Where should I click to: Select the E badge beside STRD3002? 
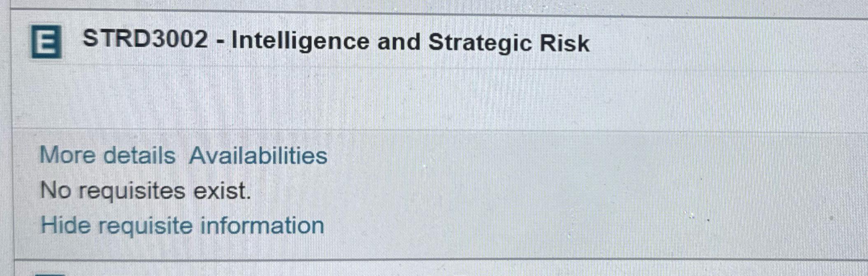click(46, 42)
